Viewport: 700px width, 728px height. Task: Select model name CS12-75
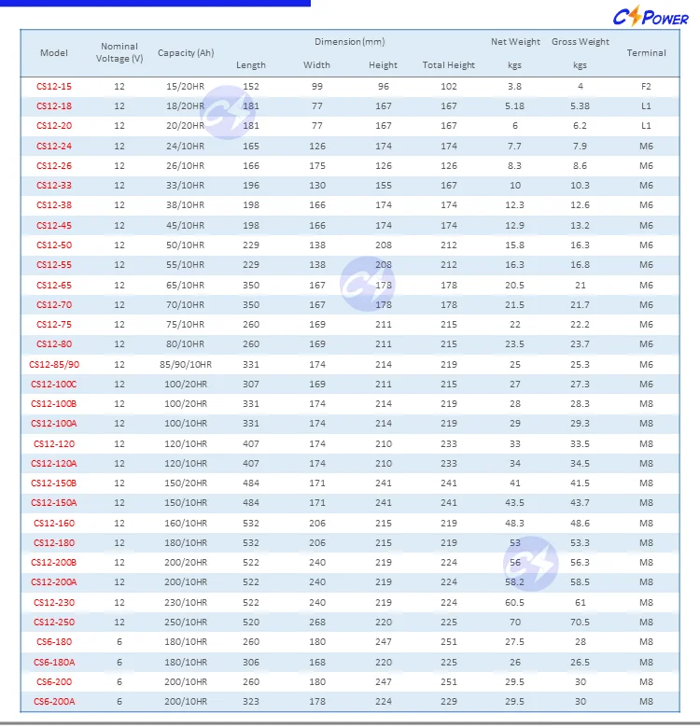point(54,324)
